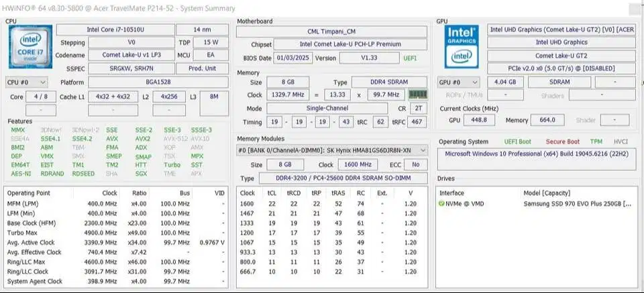This screenshot has width=644, height=293.
Task: Click the green RAM module icon
Action: coord(418,95)
